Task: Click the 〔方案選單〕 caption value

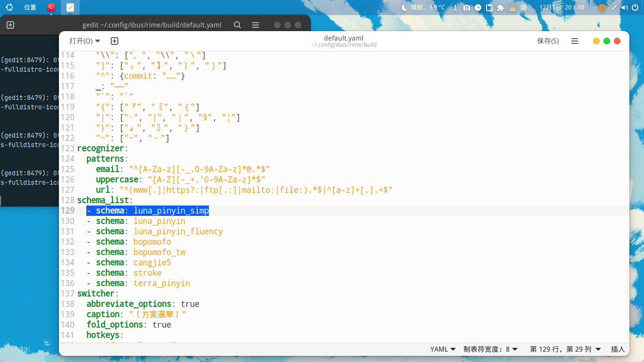Action: pyautogui.click(x=157, y=314)
